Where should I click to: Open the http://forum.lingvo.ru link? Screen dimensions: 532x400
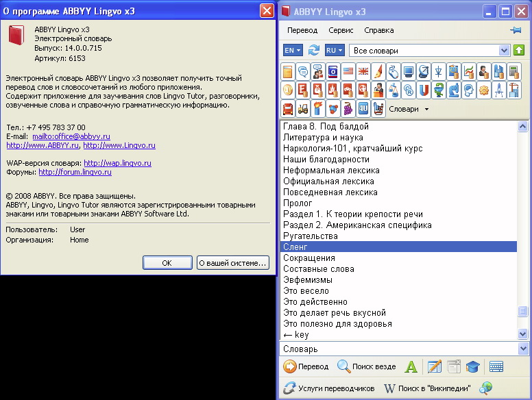coord(75,172)
